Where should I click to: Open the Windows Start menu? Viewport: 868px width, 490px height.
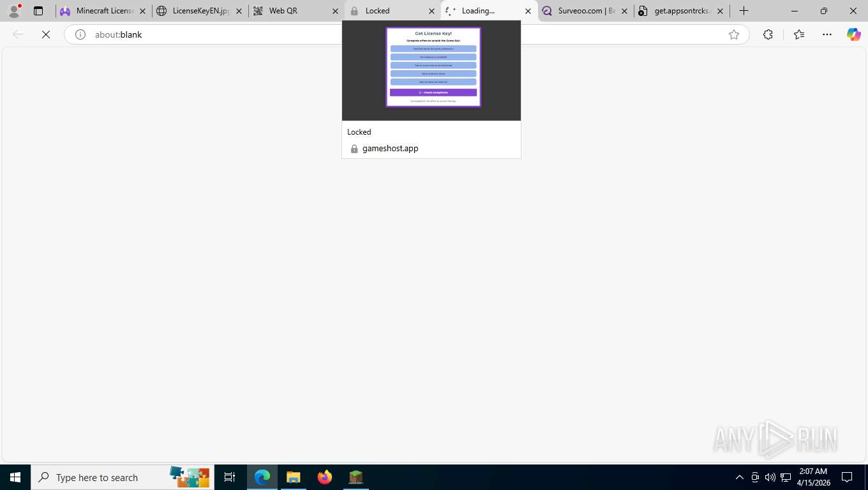coord(15,477)
